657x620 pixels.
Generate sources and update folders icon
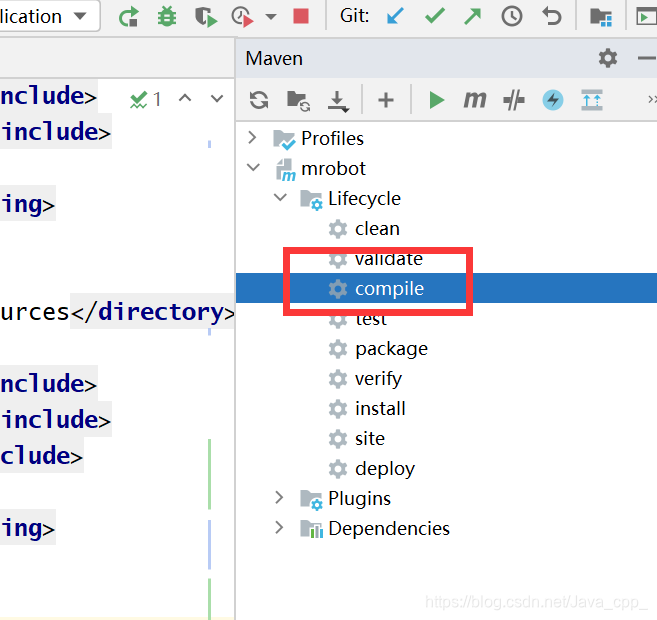[x=298, y=101]
